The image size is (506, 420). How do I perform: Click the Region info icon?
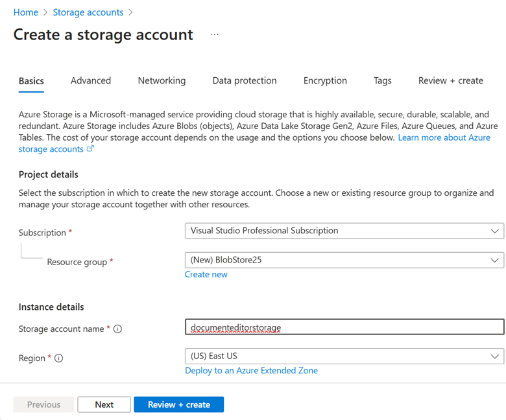[x=59, y=358]
